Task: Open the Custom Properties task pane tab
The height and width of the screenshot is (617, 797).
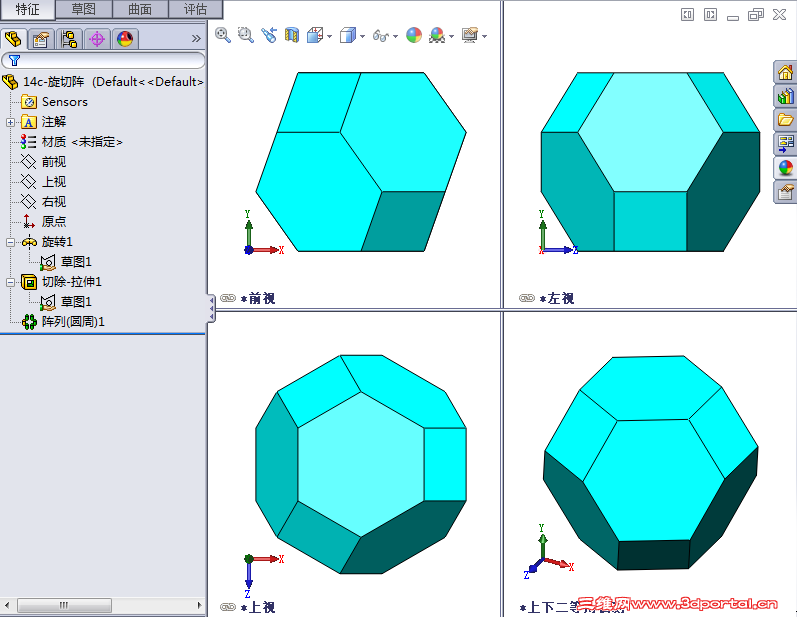Action: (785, 192)
